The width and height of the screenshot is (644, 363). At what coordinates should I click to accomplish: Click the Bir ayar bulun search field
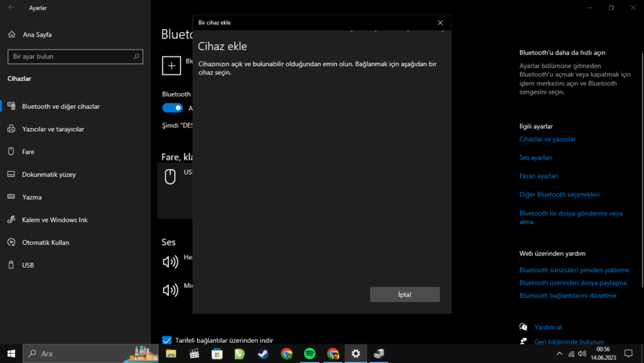pos(75,57)
